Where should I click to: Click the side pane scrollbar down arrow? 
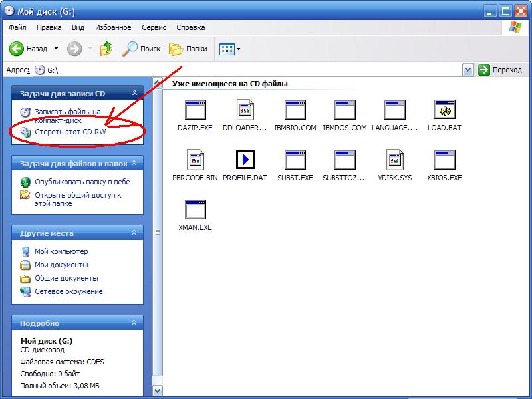point(158,391)
